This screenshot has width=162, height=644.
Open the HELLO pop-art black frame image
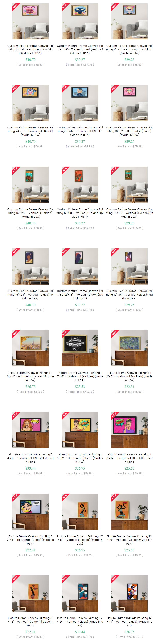click(x=30, y=512)
